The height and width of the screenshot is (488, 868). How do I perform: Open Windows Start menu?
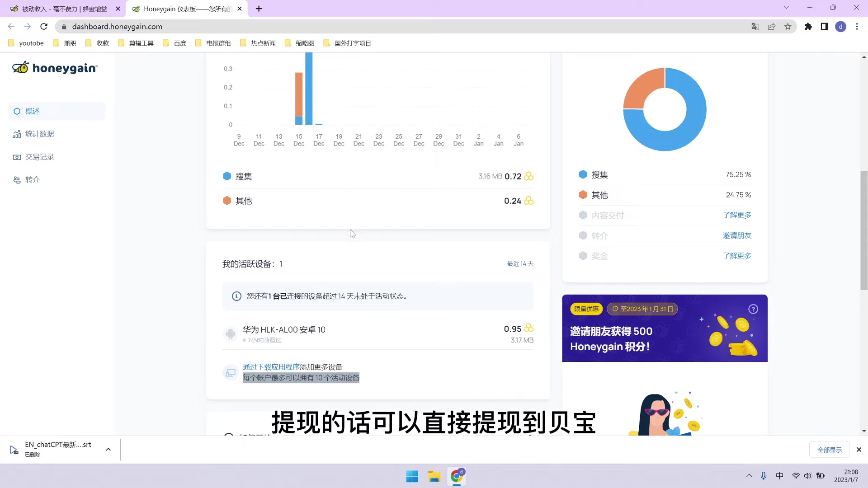412,476
